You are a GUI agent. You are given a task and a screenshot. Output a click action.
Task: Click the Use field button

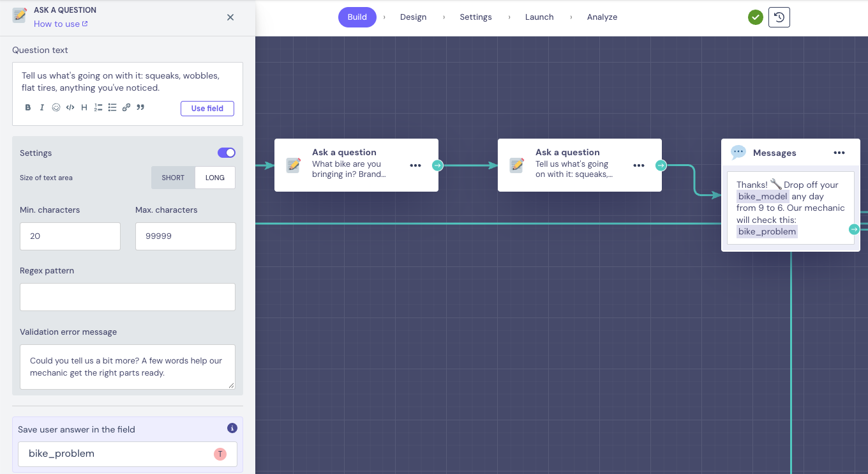[207, 109]
